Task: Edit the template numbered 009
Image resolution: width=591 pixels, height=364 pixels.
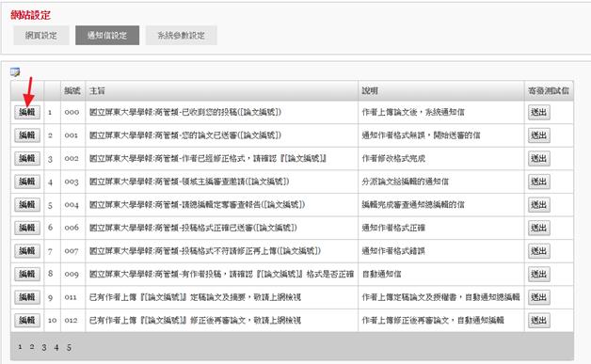Action: 27,274
